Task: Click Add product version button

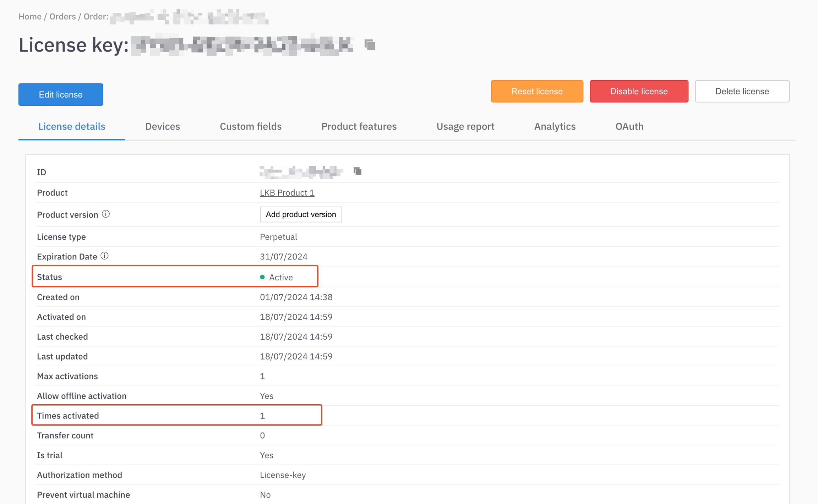Action: [301, 214]
